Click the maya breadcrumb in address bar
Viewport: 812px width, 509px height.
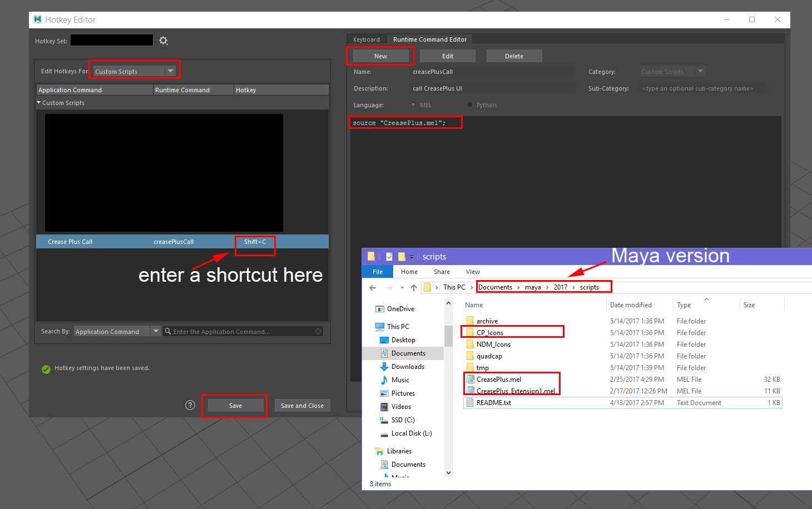point(533,287)
